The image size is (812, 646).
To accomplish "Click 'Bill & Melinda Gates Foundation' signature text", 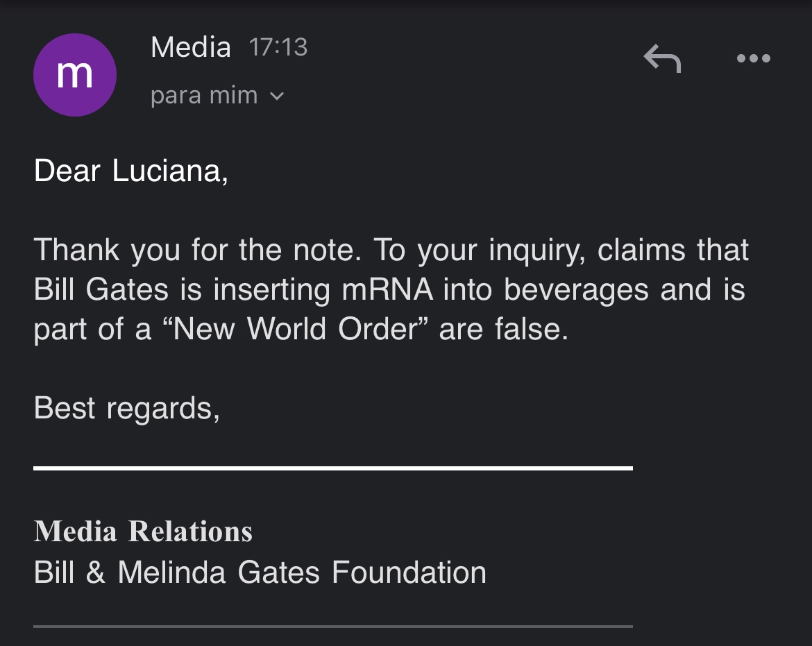I will click(x=260, y=572).
